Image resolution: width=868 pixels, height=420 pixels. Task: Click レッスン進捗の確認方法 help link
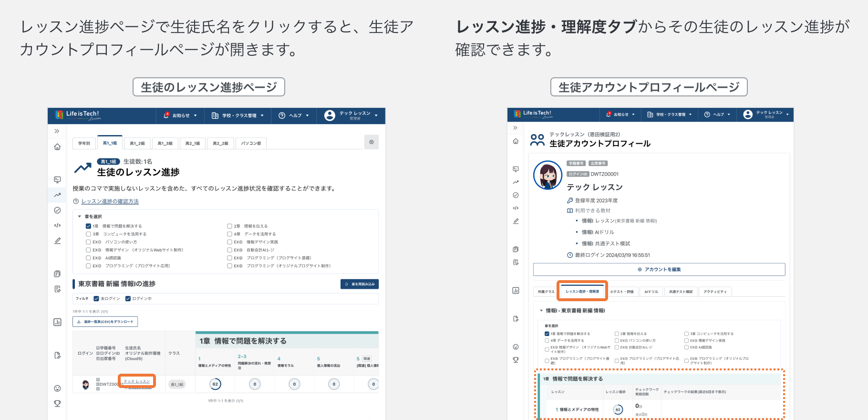click(110, 201)
